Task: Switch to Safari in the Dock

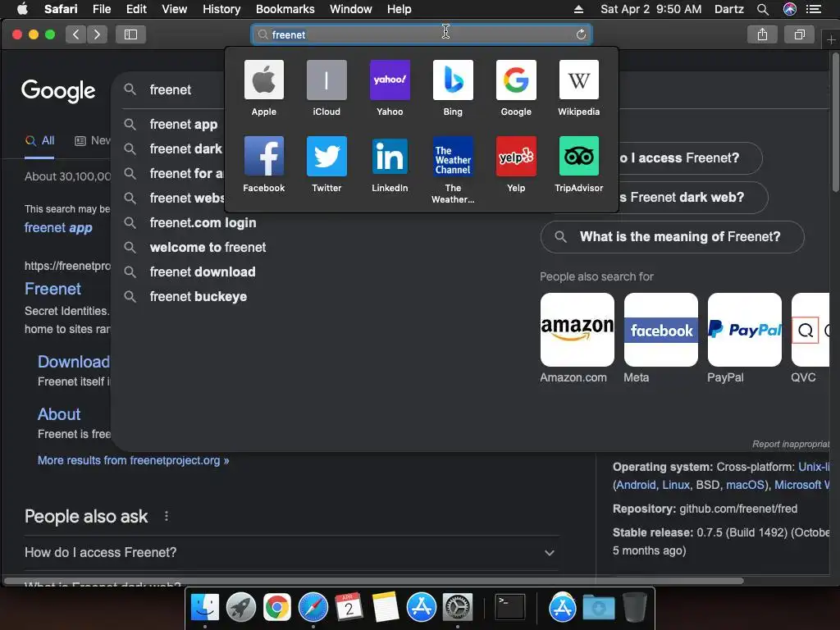Action: coord(313,608)
